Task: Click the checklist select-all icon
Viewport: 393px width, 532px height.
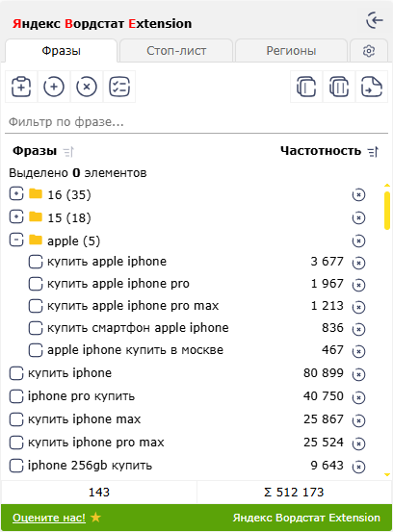Action: (x=119, y=87)
